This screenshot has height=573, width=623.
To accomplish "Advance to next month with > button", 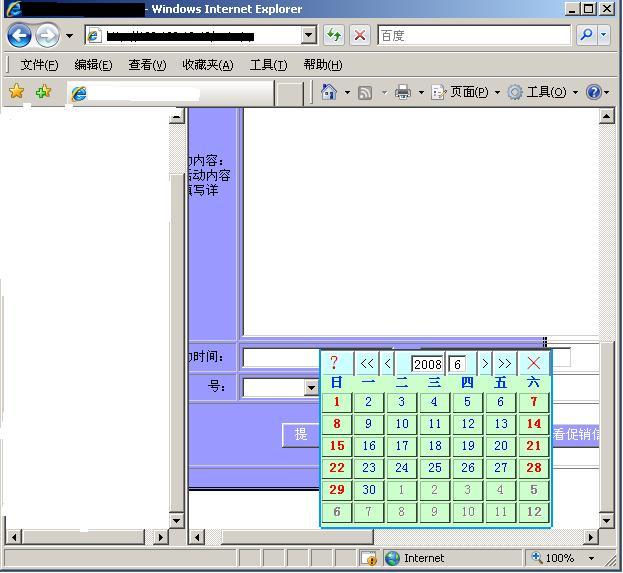I will click(485, 363).
